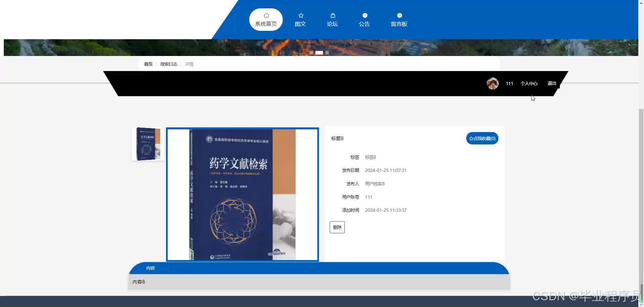Image resolution: width=644 pixels, height=307 pixels.
Task: Click the 点我收藏(0) favorite button
Action: point(482,138)
